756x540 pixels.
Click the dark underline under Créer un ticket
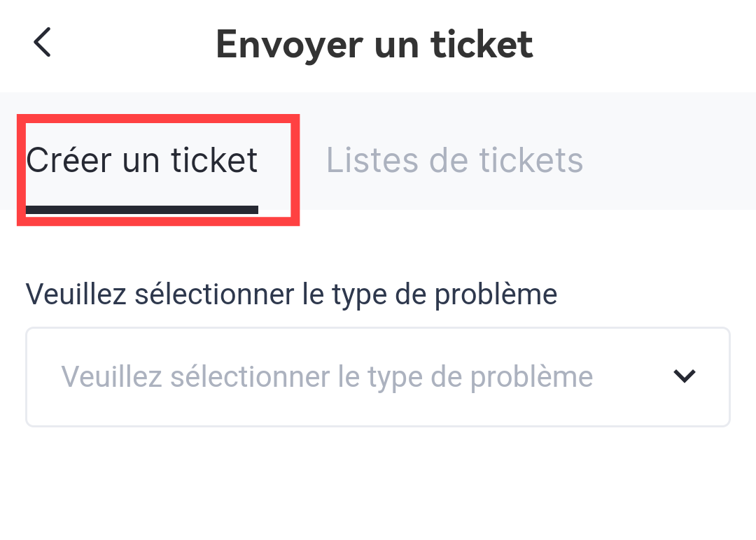(142, 209)
